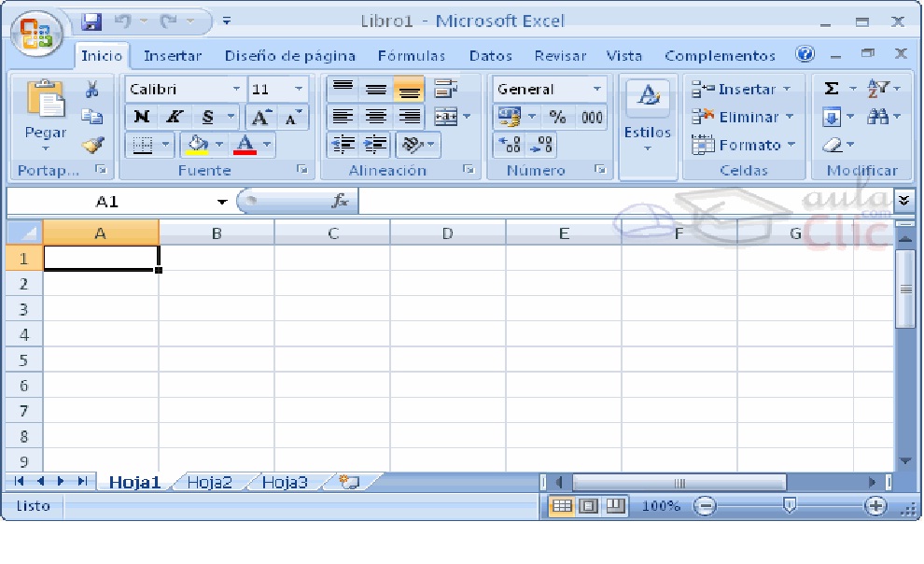
Task: Select the Hoja2 sheet tab
Action: (x=209, y=482)
